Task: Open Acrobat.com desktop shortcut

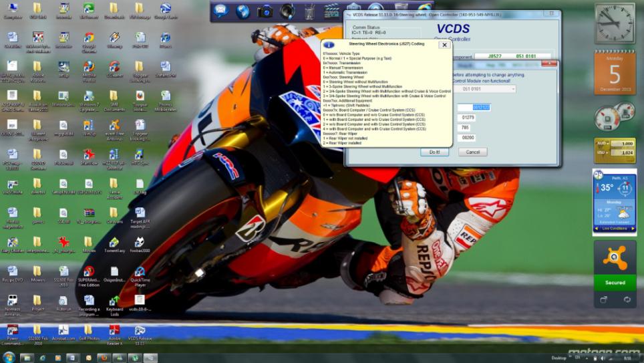Action: (63, 332)
